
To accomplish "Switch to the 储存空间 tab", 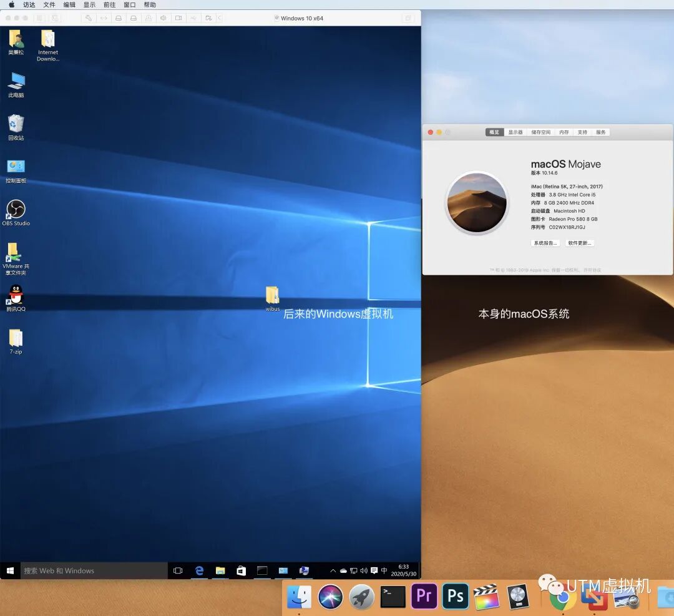I will coord(540,132).
